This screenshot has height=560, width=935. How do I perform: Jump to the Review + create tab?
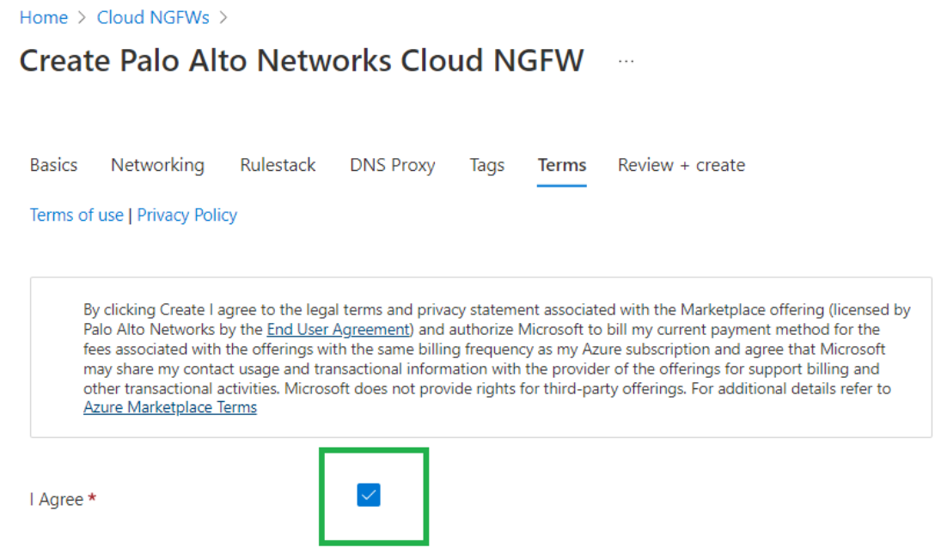681,165
